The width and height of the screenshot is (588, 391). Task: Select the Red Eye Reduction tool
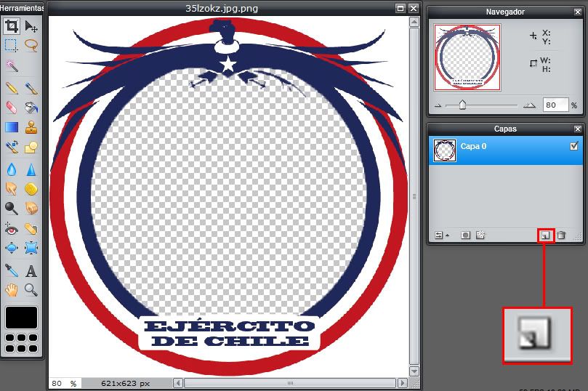pyautogui.click(x=12, y=230)
